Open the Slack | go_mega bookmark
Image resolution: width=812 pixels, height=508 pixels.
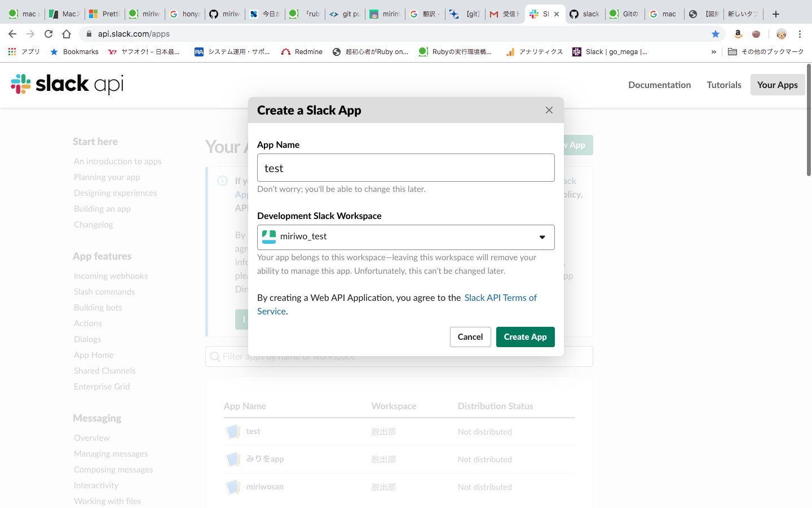pos(610,51)
